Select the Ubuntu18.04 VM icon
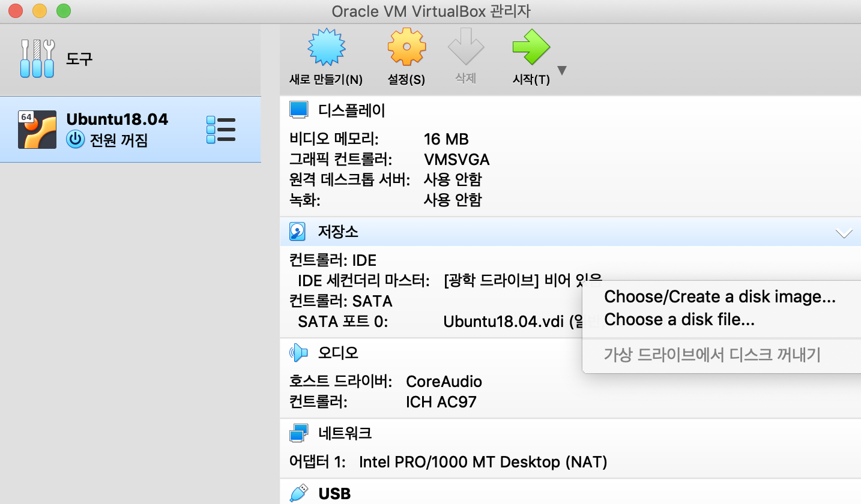This screenshot has width=861, height=504. click(x=37, y=130)
